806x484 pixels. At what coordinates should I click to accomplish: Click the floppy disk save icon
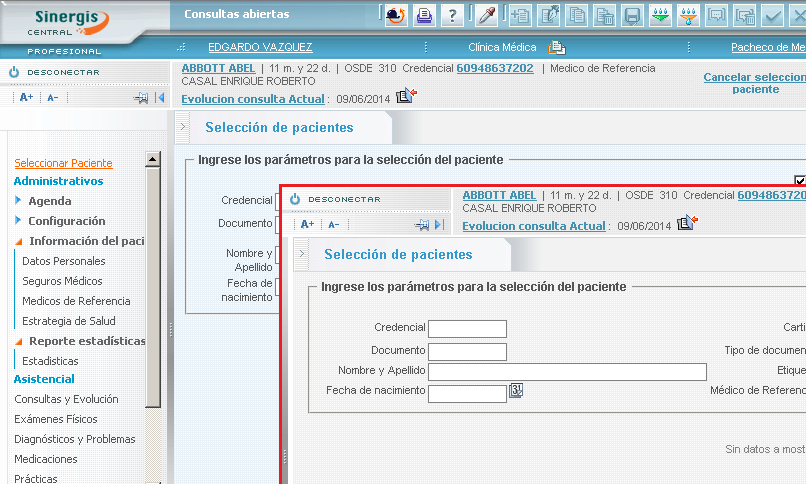(x=632, y=15)
